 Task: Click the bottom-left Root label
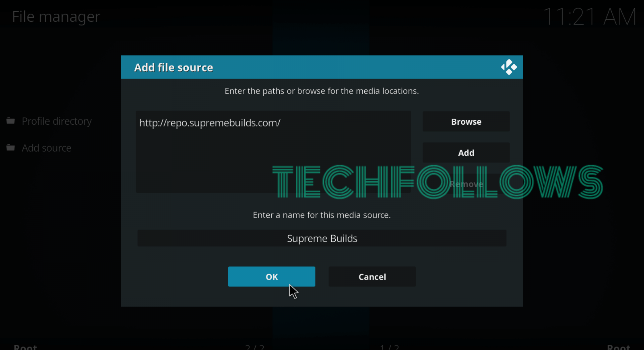coord(25,347)
